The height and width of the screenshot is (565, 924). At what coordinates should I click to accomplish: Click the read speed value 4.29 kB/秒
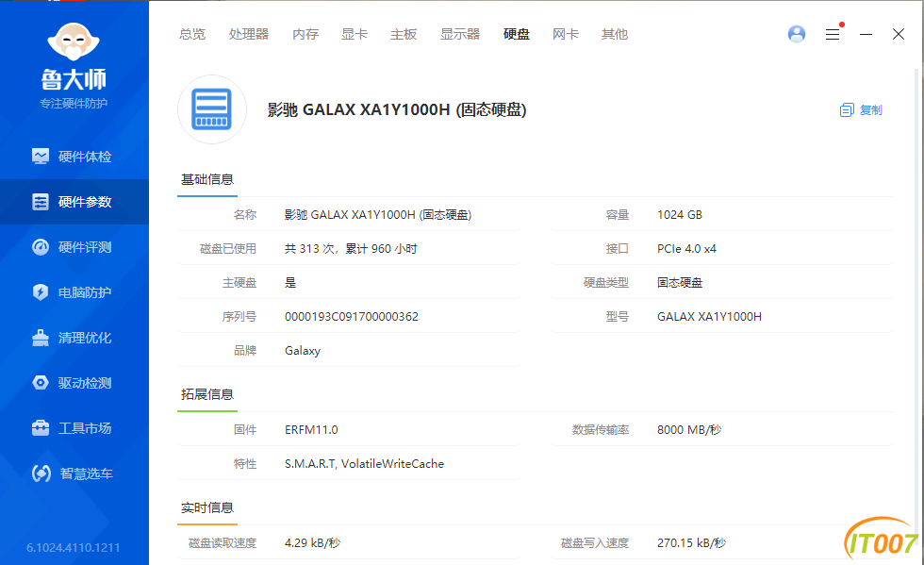312,543
